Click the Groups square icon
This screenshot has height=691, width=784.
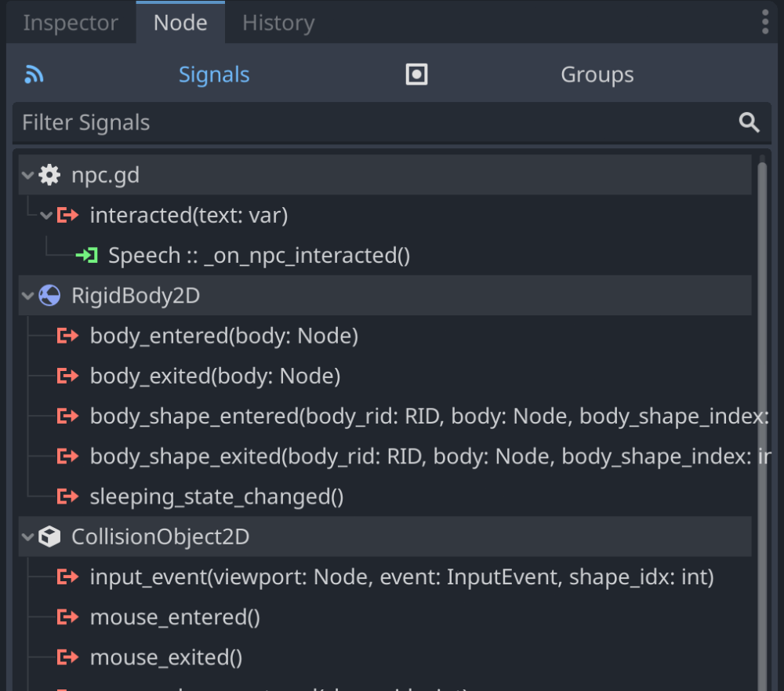pyautogui.click(x=416, y=75)
